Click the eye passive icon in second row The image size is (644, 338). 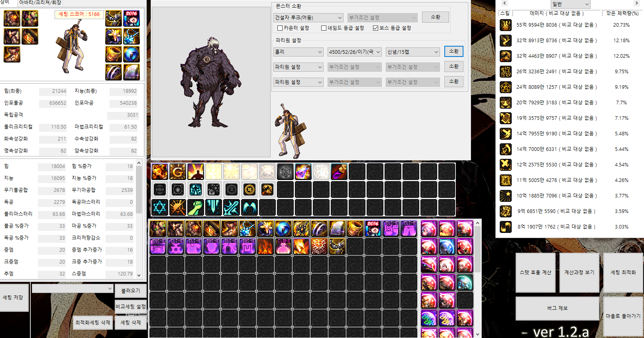click(x=160, y=190)
